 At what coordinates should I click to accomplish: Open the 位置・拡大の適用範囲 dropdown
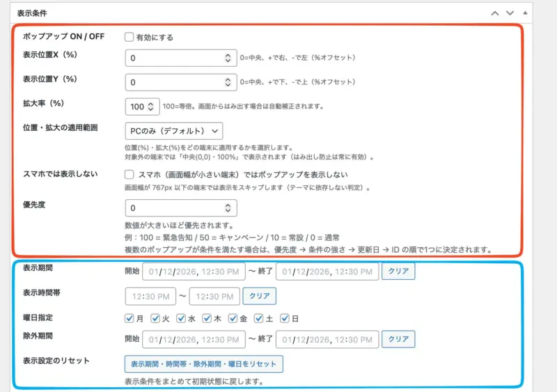coord(174,130)
